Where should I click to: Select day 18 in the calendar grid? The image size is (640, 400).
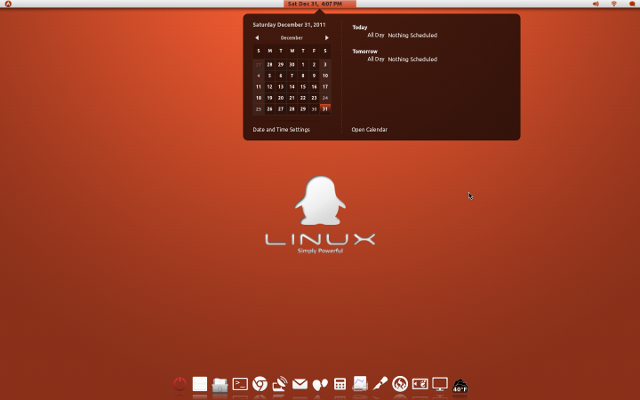coord(258,98)
